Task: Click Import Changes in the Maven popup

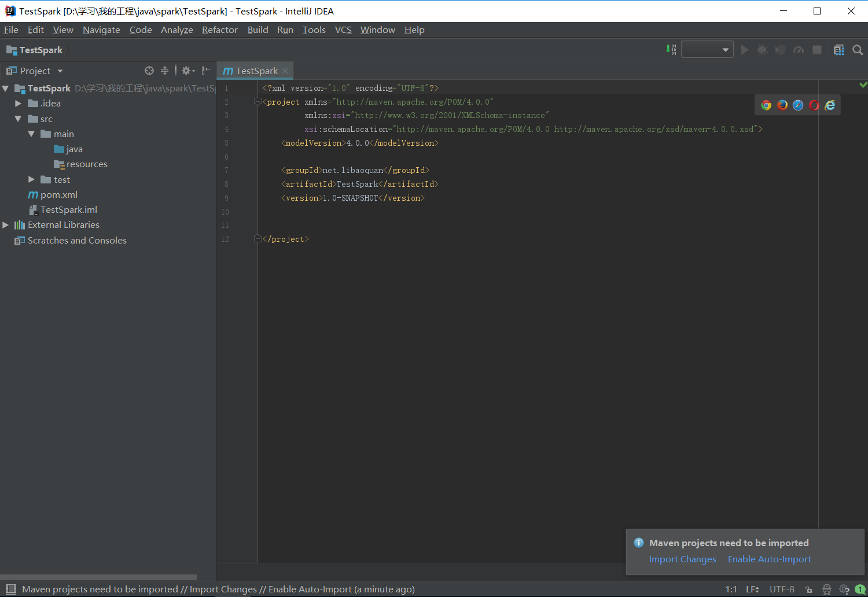Action: click(682, 559)
